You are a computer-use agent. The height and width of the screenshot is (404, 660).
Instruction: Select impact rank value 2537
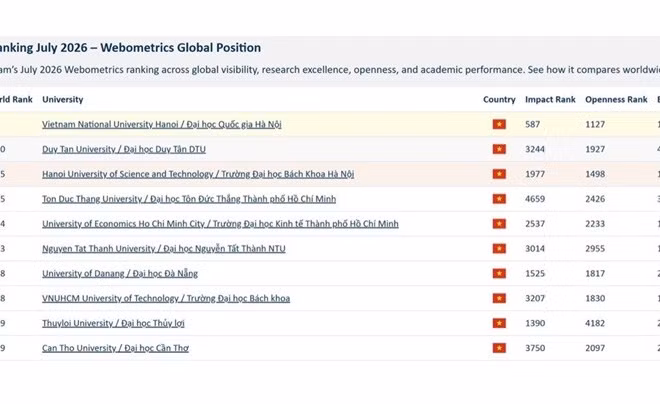(535, 223)
